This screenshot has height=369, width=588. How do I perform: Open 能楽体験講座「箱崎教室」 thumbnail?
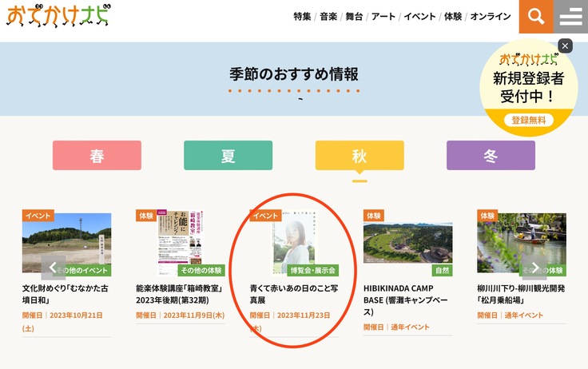tap(180, 244)
